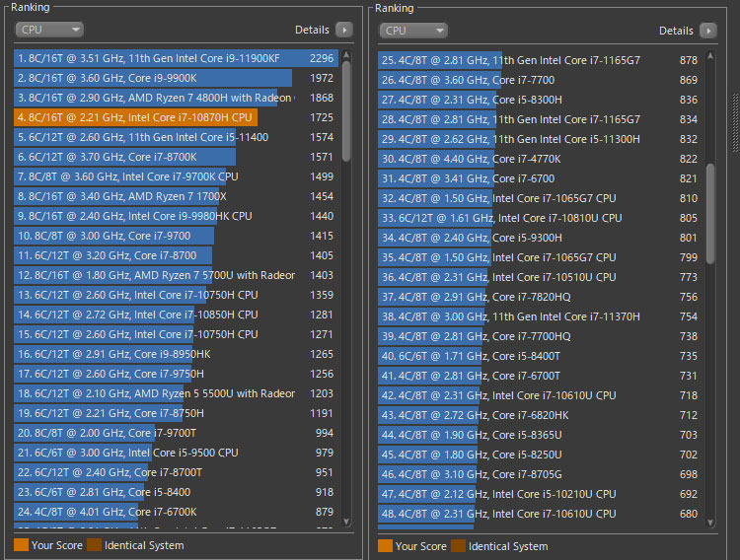
Task: Select rank 25 Intel Core i7-1165G7 row
Action: coord(541,60)
